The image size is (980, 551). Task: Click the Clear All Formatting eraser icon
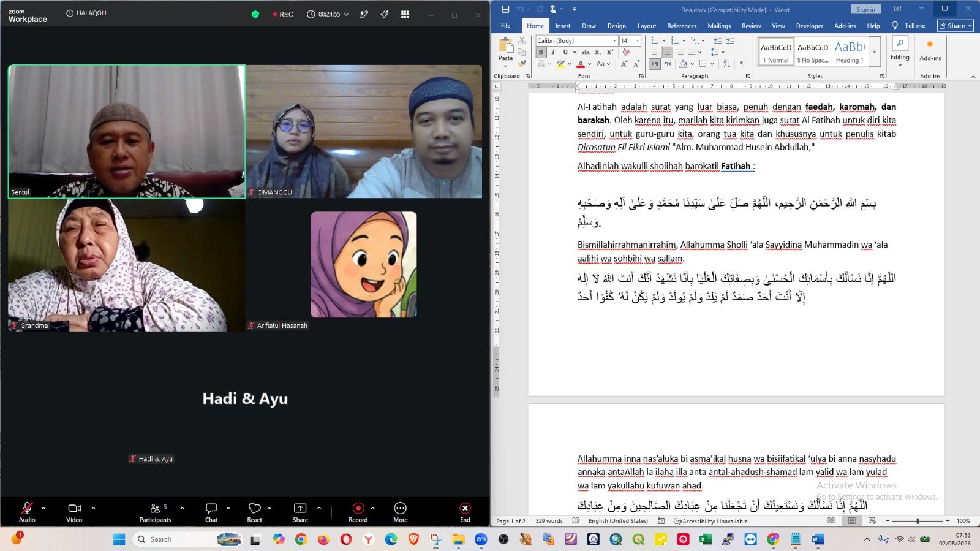626,52
